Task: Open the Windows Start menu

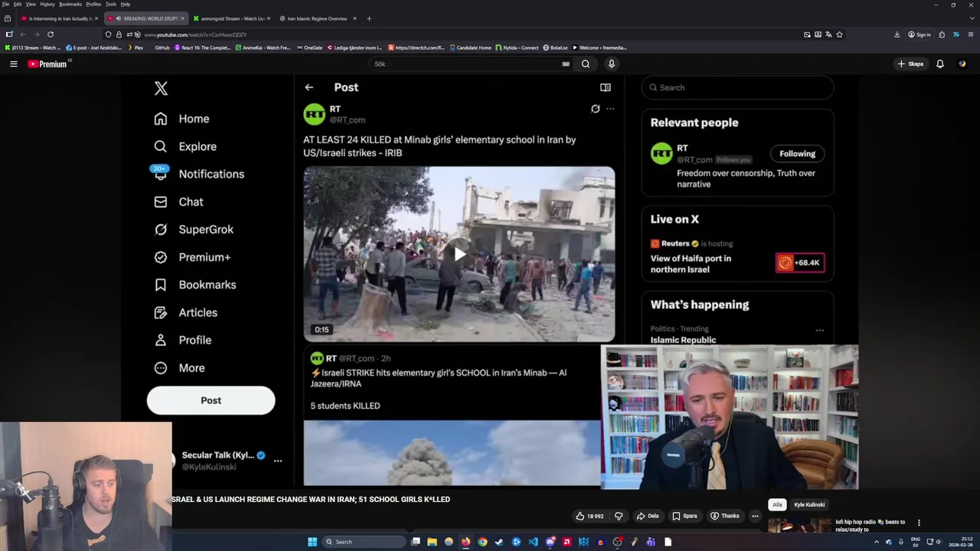Action: pyautogui.click(x=312, y=542)
